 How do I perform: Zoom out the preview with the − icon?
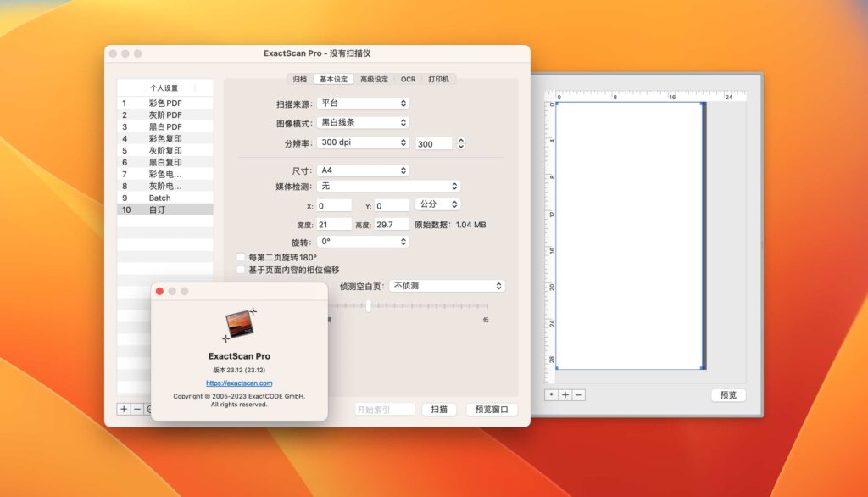coord(578,395)
